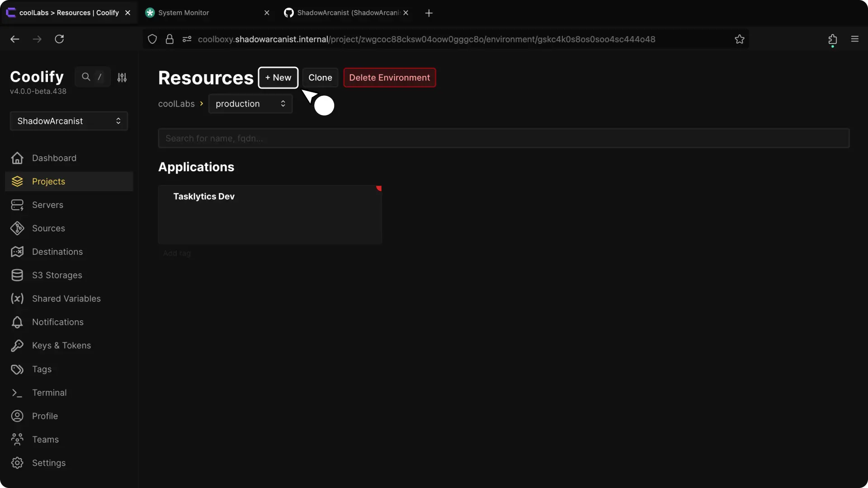This screenshot has width=868, height=488.
Task: Switch to the ShadowArcanist GitHub tab
Action: [344, 13]
